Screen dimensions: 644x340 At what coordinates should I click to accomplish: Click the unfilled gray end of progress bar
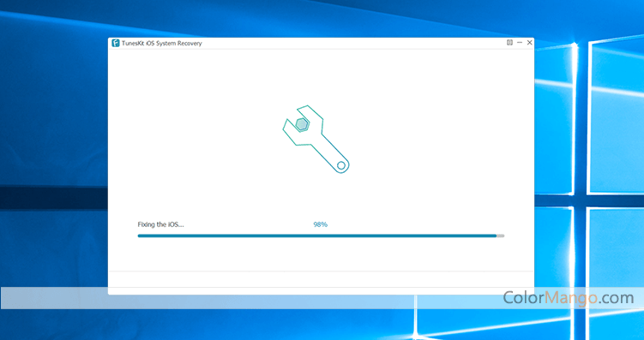tap(501, 236)
